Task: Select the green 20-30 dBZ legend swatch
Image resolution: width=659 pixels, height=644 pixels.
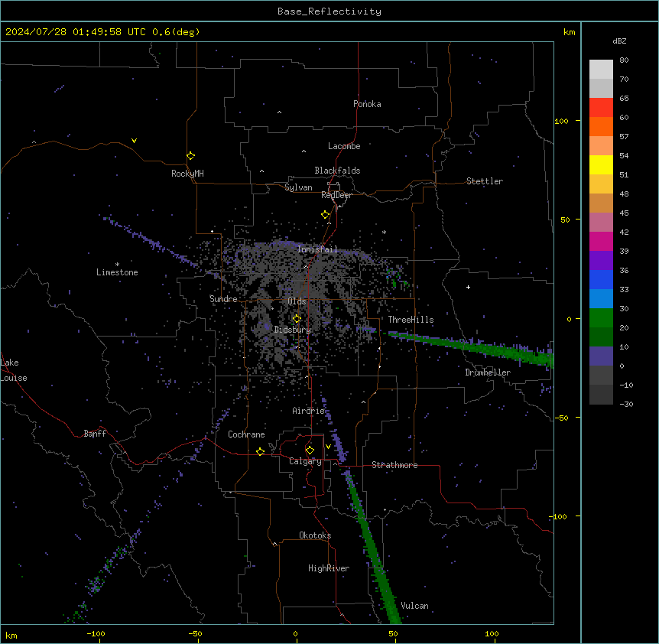Action: (601, 318)
